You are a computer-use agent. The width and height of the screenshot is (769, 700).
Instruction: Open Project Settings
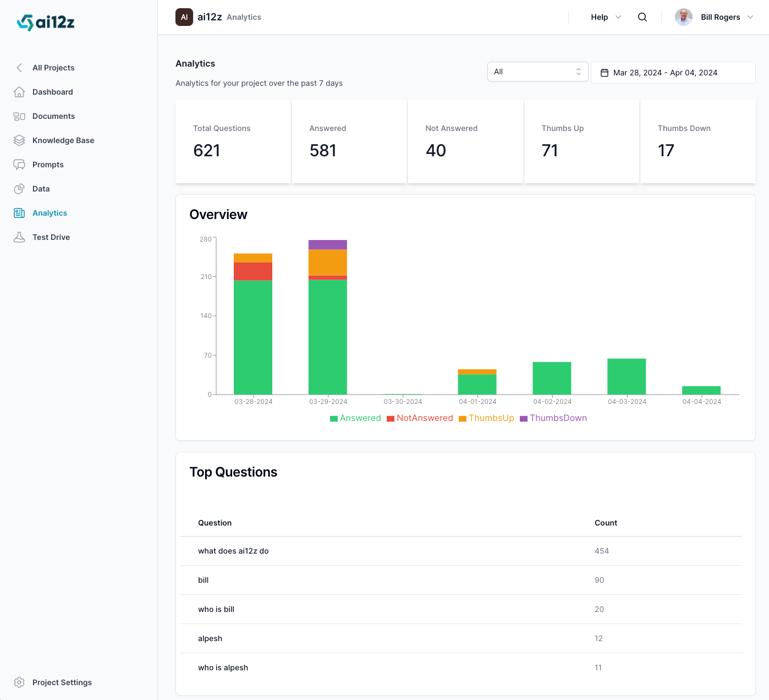click(x=62, y=682)
